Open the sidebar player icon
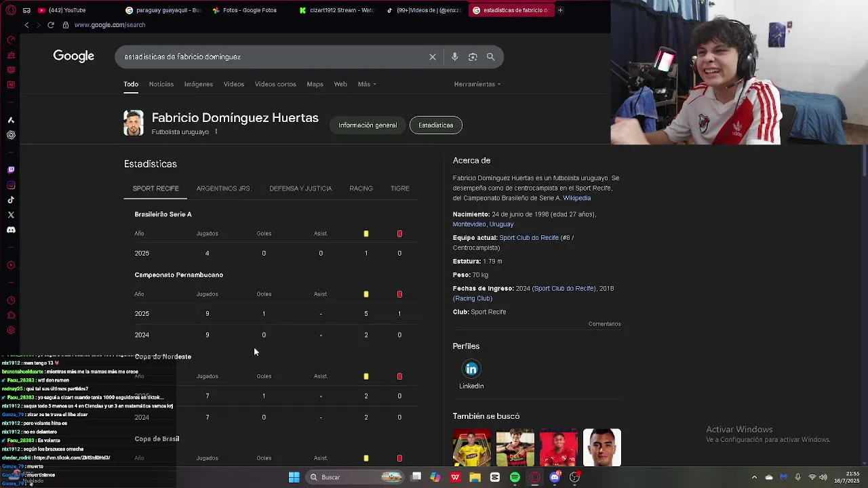 (x=11, y=265)
